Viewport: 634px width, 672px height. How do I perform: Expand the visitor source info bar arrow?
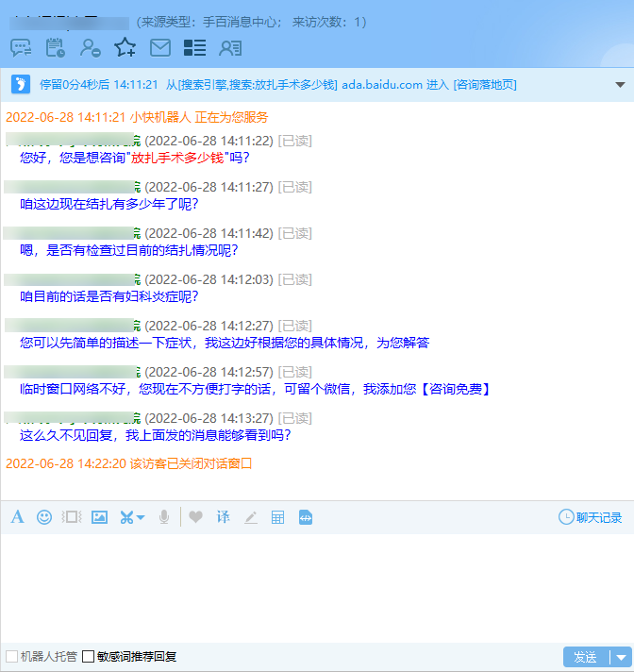(620, 85)
